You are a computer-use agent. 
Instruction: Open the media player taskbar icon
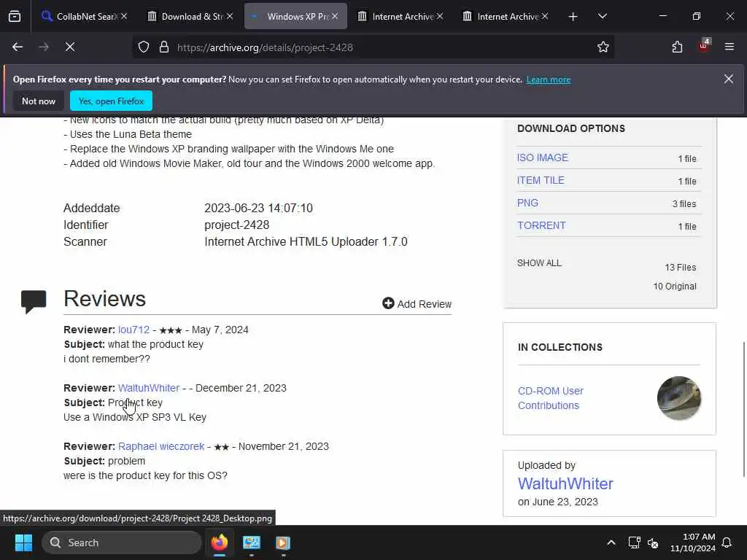[283, 542]
